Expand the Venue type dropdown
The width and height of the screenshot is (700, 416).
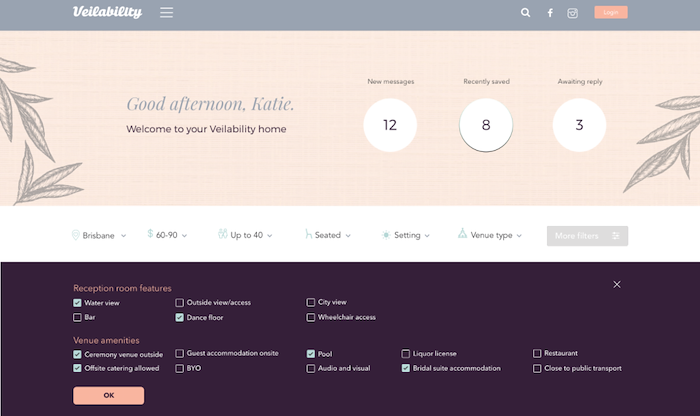490,235
